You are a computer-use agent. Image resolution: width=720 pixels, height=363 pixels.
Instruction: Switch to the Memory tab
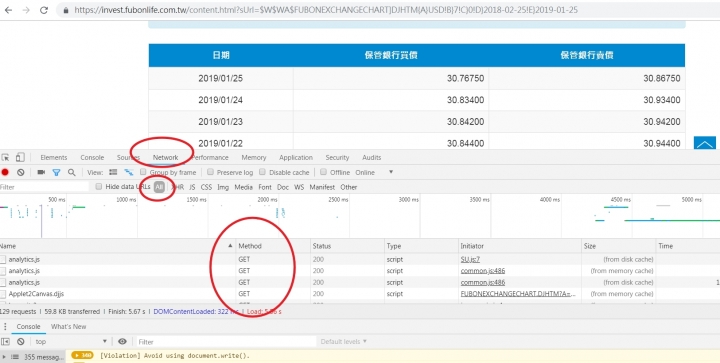click(x=254, y=157)
